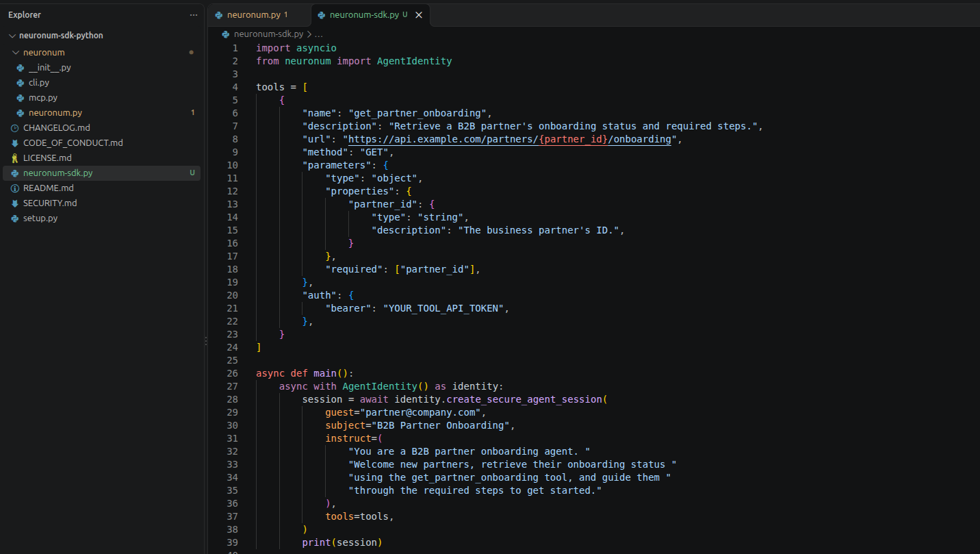The height and width of the screenshot is (554, 980).
Task: Click the Python icon beside cli.py
Action: point(21,83)
